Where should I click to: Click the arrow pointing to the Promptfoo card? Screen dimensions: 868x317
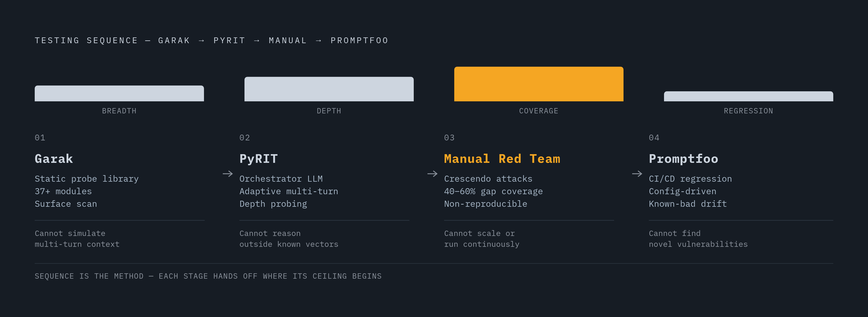coord(637,174)
